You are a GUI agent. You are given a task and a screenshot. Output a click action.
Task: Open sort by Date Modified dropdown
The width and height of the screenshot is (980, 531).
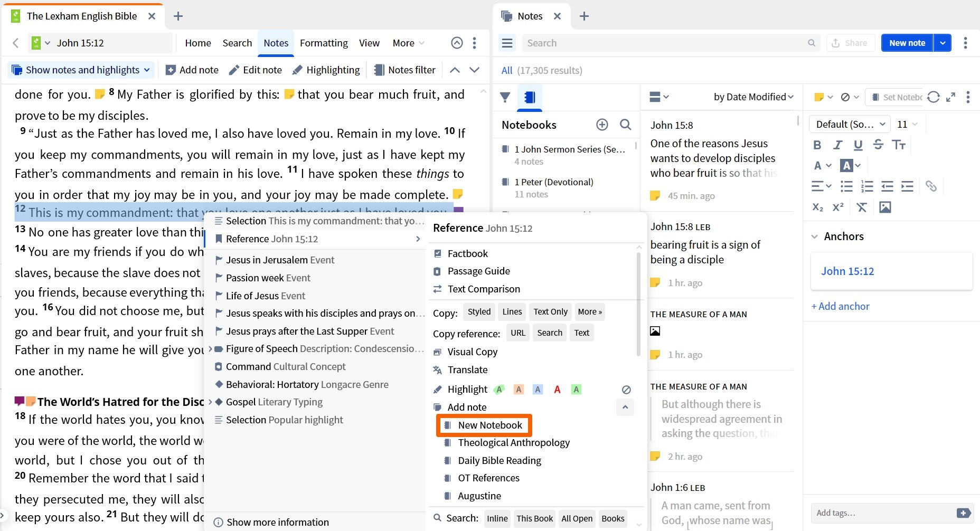753,97
